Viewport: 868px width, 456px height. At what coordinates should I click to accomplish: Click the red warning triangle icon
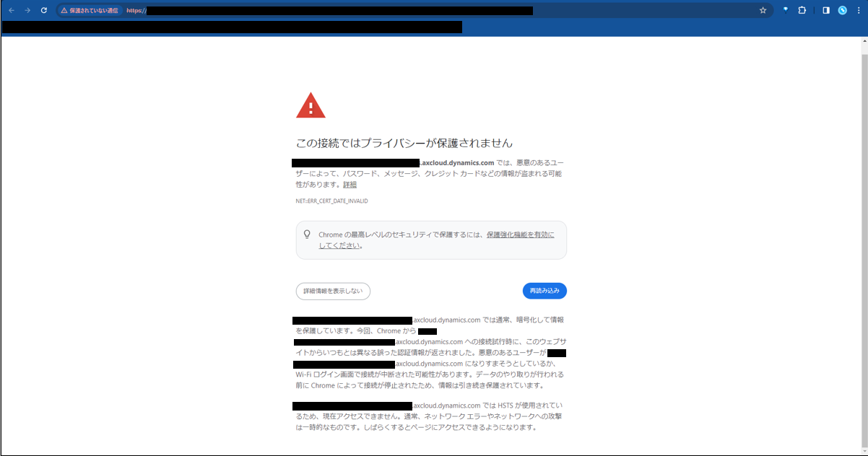pos(311,105)
